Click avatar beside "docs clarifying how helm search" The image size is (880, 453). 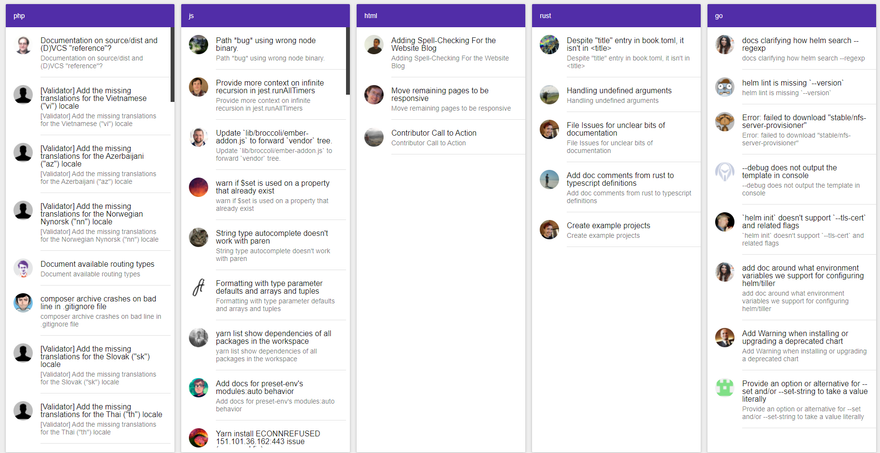[x=725, y=45]
